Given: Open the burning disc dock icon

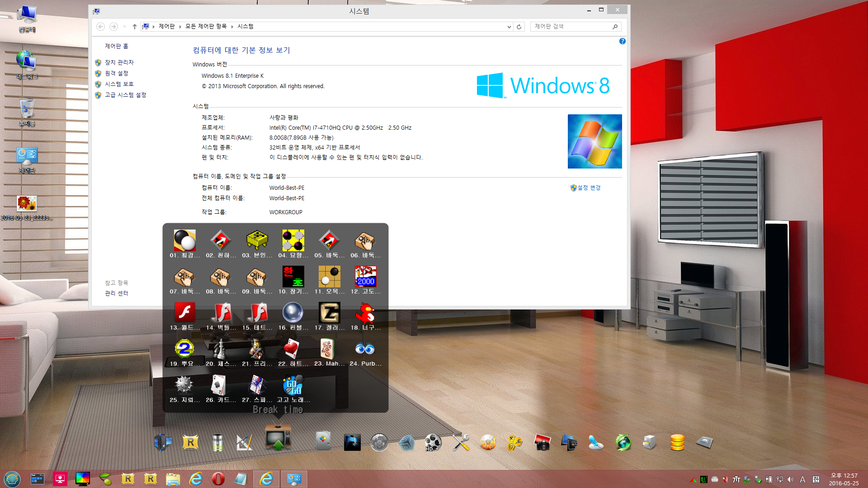Looking at the screenshot, I should coord(488,442).
